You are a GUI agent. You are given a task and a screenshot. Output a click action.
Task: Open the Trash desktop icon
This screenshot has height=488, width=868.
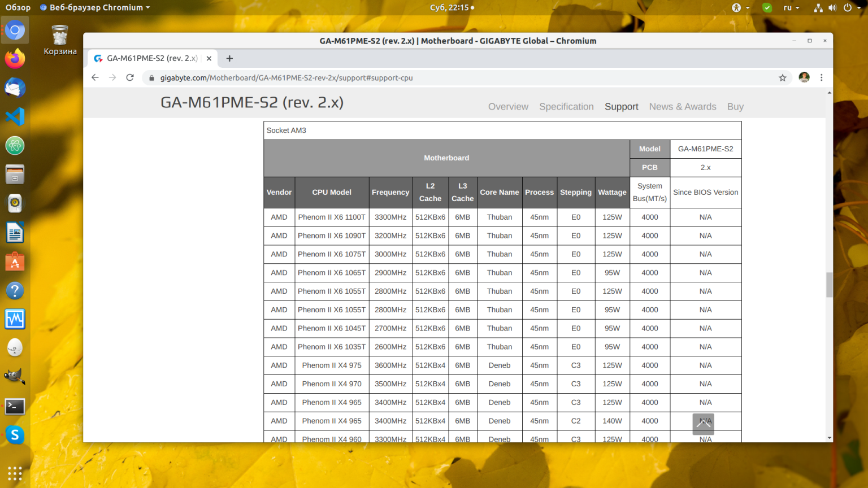click(60, 40)
